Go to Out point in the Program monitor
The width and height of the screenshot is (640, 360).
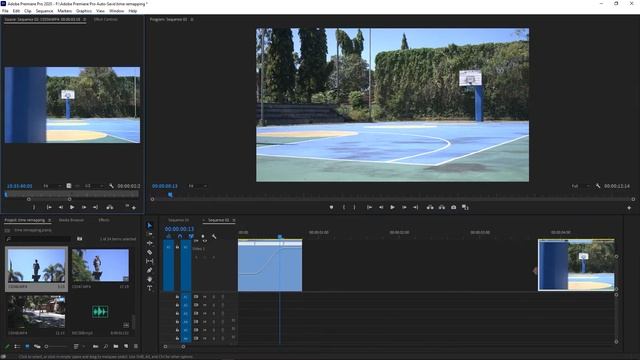click(416, 207)
